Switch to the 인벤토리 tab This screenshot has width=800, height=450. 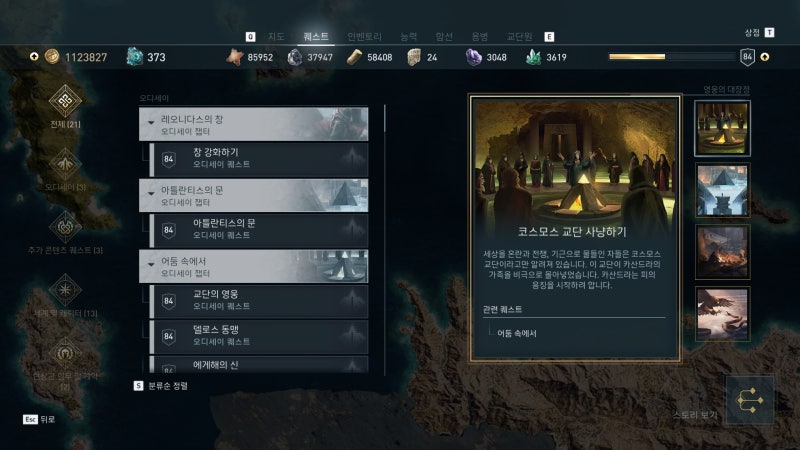pos(364,36)
